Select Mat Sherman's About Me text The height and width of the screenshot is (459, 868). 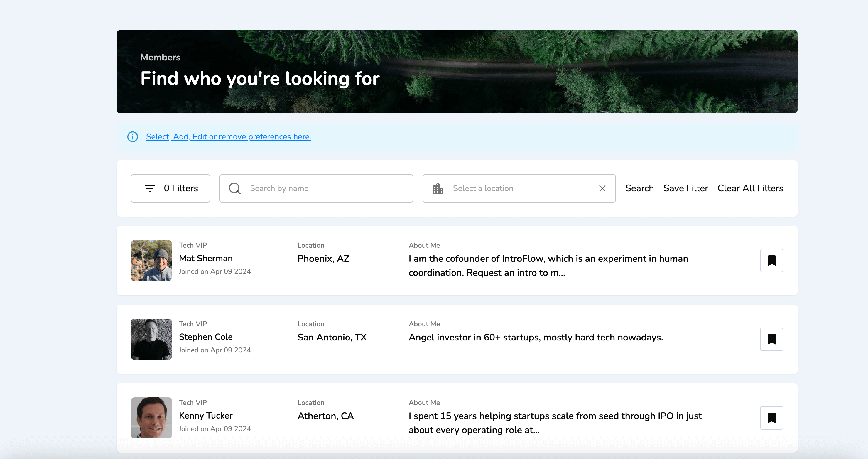pyautogui.click(x=548, y=266)
